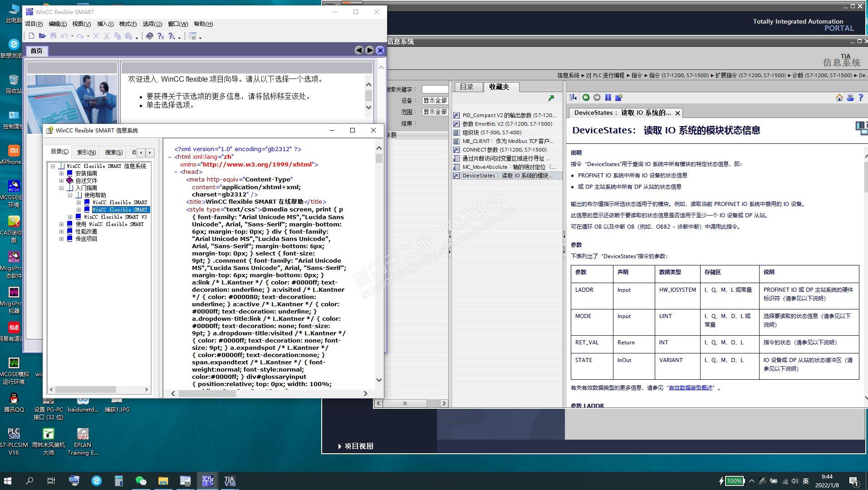Click the New project icon in WinCC toolbar
Screen dimensions: 868x490
(x=31, y=36)
